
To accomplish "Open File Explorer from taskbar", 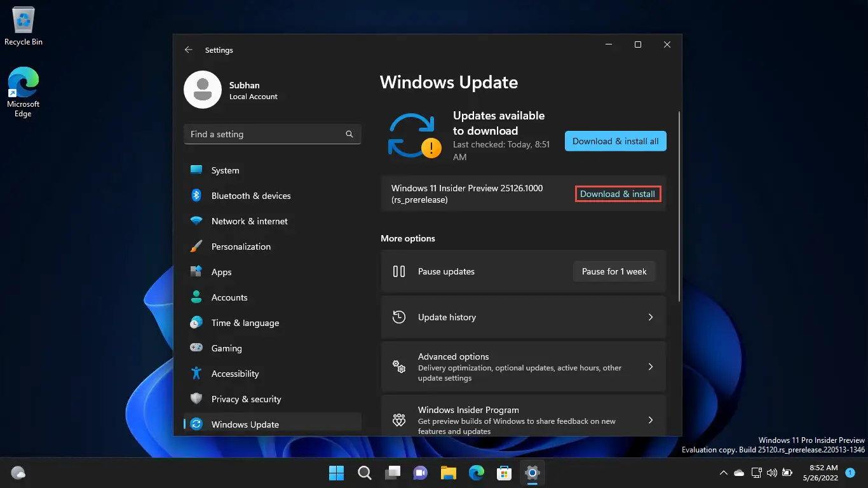I will pyautogui.click(x=448, y=473).
